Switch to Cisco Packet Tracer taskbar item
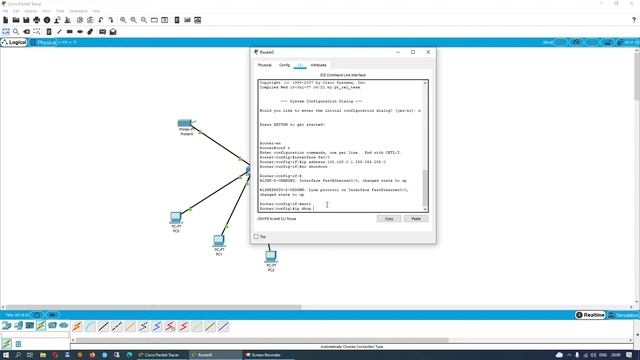Viewport: 640px width, 360px height. (161, 355)
